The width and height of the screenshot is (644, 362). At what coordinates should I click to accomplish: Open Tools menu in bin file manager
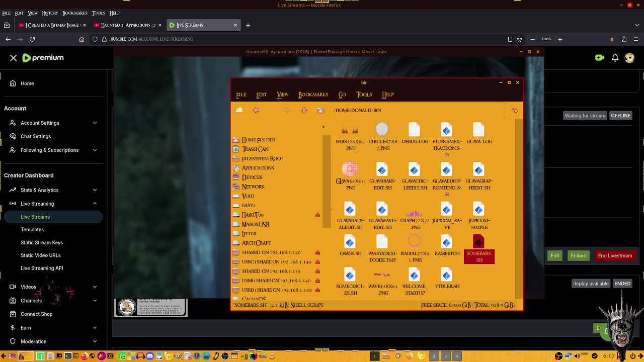364,95
